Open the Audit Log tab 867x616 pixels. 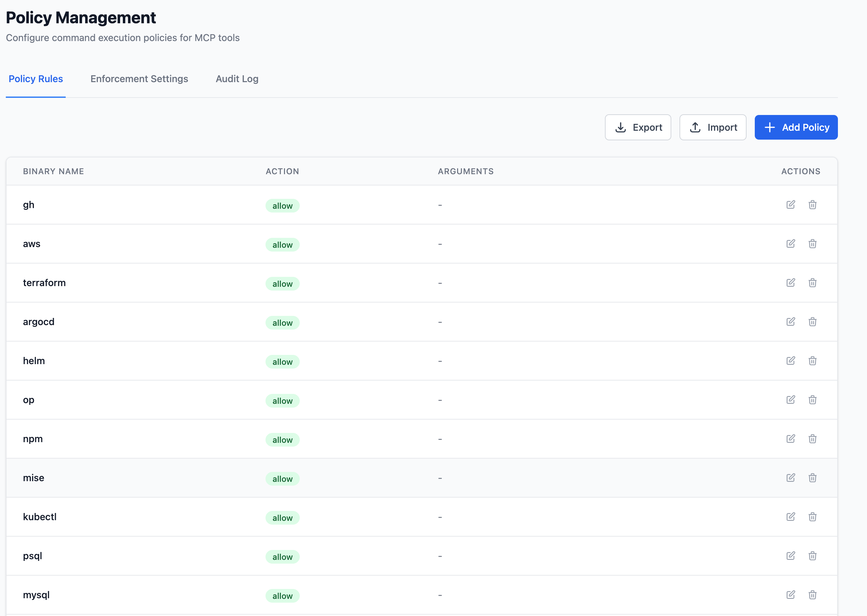237,79
